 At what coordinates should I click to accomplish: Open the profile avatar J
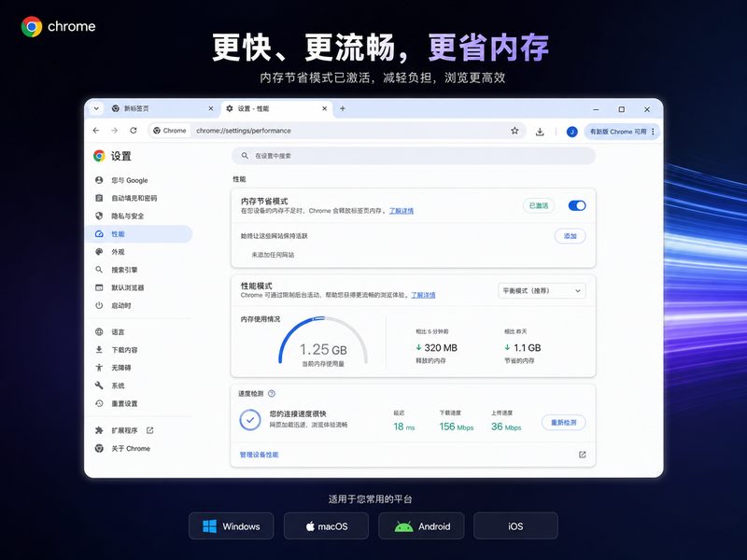571,132
